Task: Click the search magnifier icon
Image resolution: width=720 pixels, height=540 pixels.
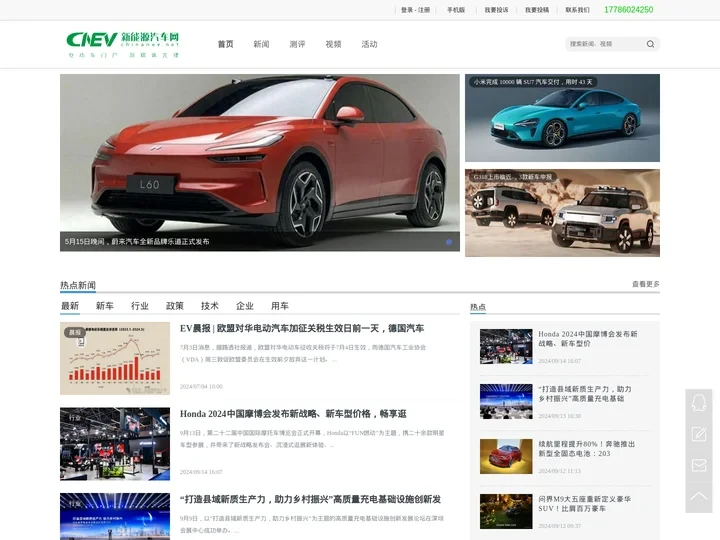Action: (650, 44)
